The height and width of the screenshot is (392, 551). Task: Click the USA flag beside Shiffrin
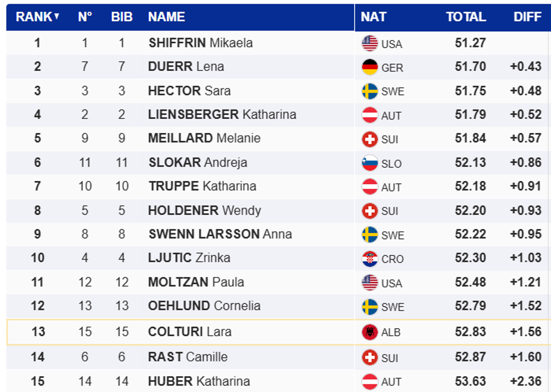370,43
